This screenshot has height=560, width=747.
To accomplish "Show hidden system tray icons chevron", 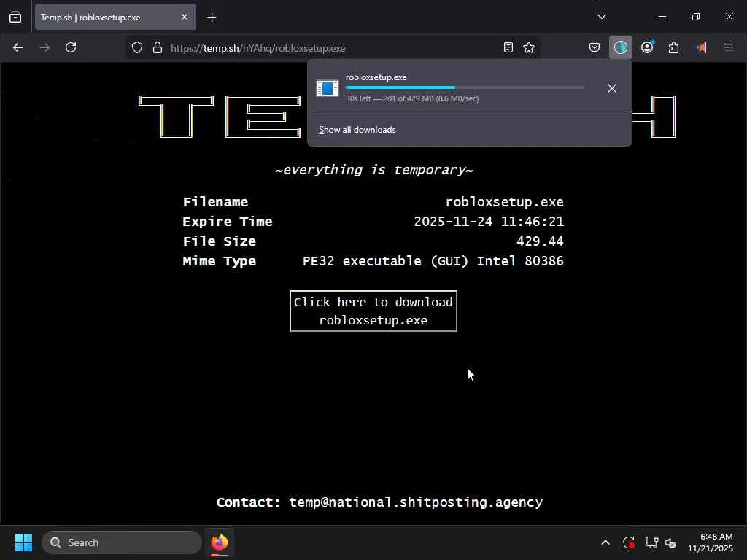I will point(605,542).
